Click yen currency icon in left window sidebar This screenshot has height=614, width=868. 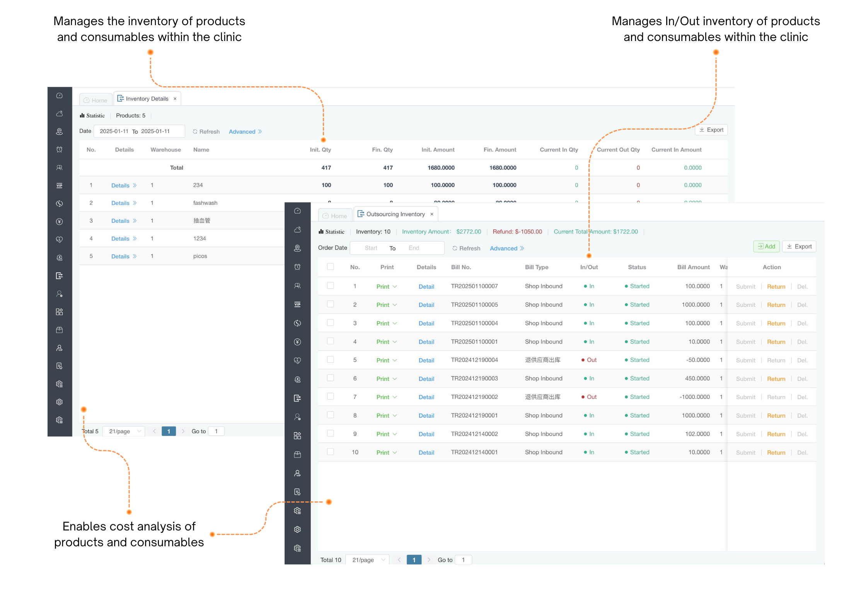coord(59,222)
